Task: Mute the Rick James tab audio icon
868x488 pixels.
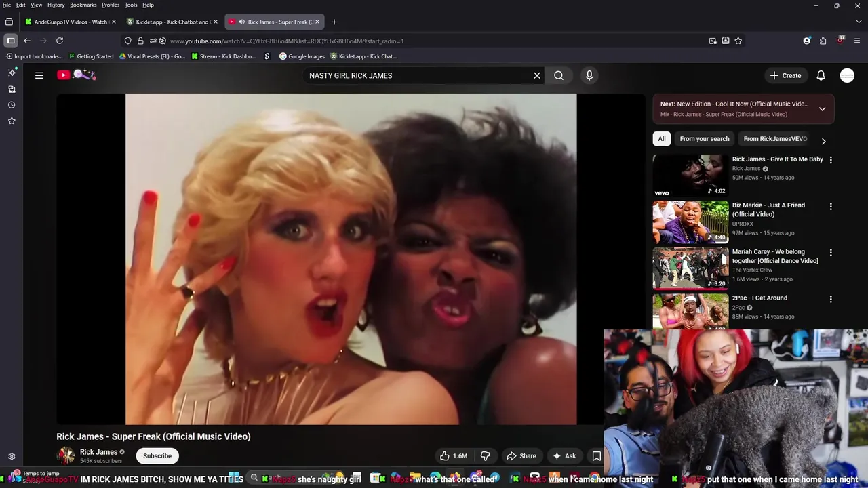Action: click(242, 22)
